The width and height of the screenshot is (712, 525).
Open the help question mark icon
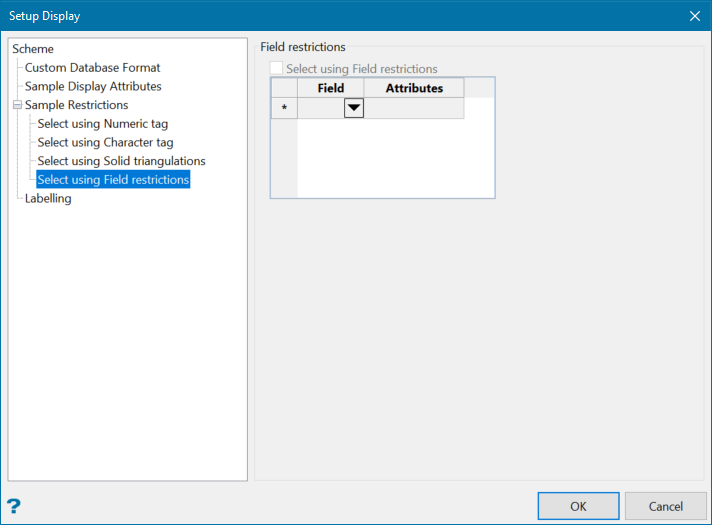(14, 506)
